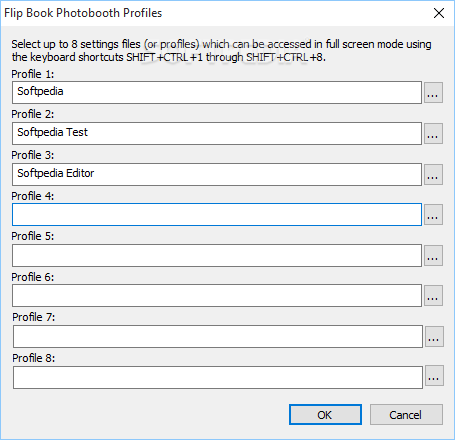Click the browse button for Profile 5
The image size is (455, 440).
(433, 255)
